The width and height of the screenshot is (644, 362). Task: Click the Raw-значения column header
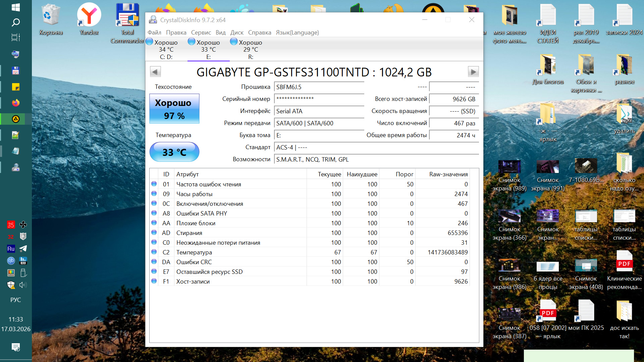pyautogui.click(x=448, y=174)
